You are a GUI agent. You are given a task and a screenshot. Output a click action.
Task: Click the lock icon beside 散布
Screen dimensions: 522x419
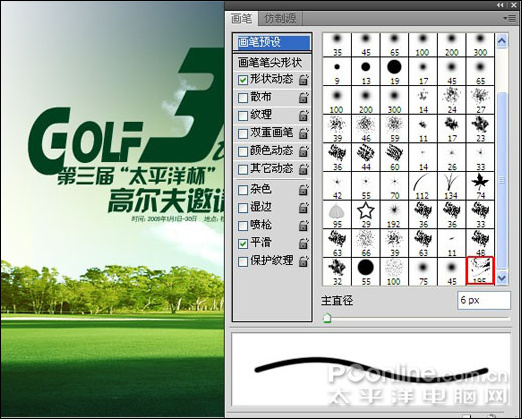tap(304, 97)
